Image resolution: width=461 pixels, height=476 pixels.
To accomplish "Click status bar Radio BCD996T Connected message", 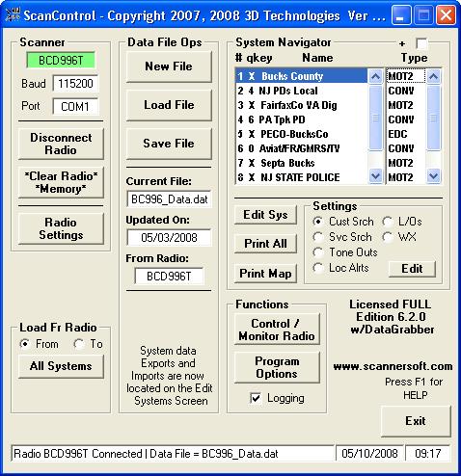I will [173, 454].
